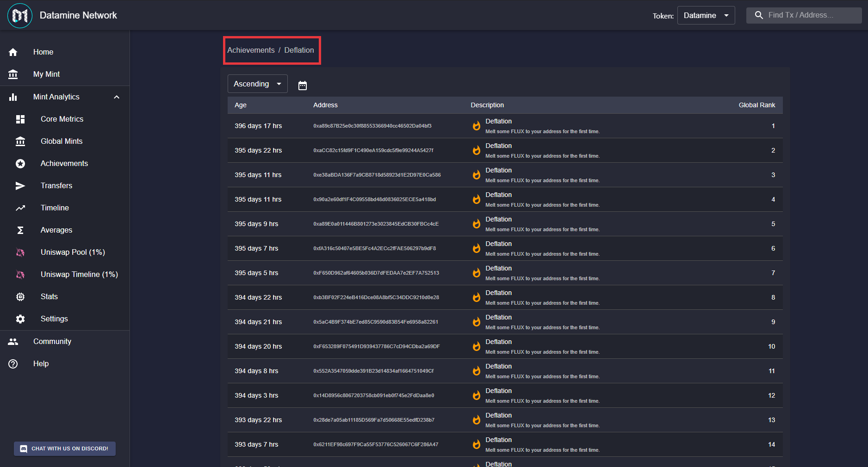Click the flame icon in rank 14 row
868x467 pixels.
(476, 444)
